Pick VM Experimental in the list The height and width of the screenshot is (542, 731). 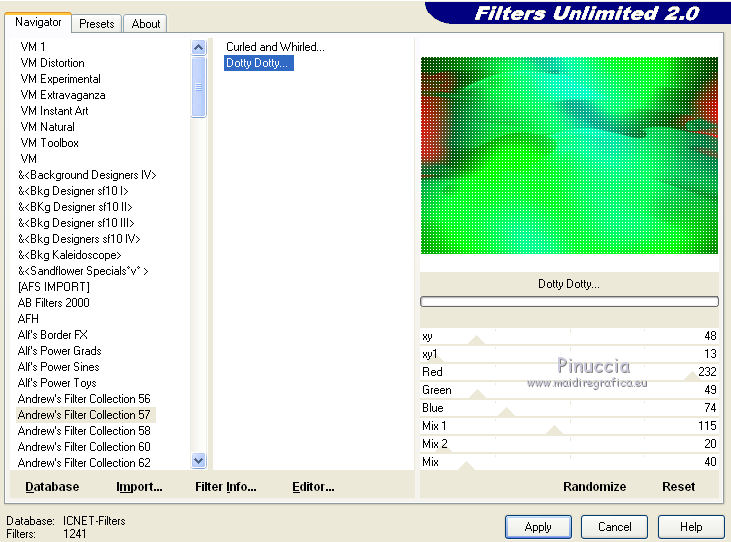(61, 79)
